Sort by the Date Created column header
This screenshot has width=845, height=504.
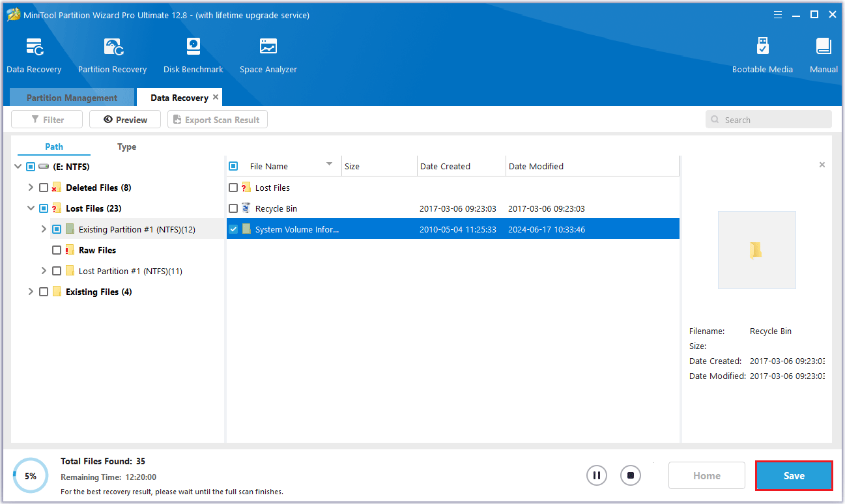pos(461,166)
